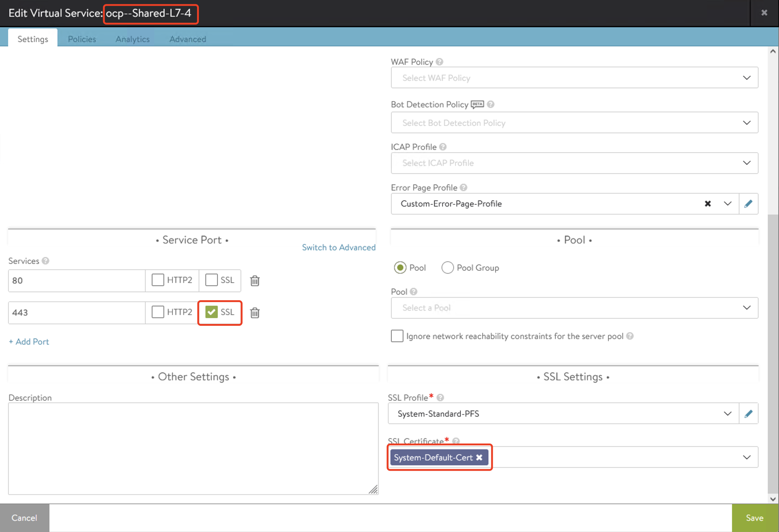Click the Switch to Advanced link

coord(339,247)
